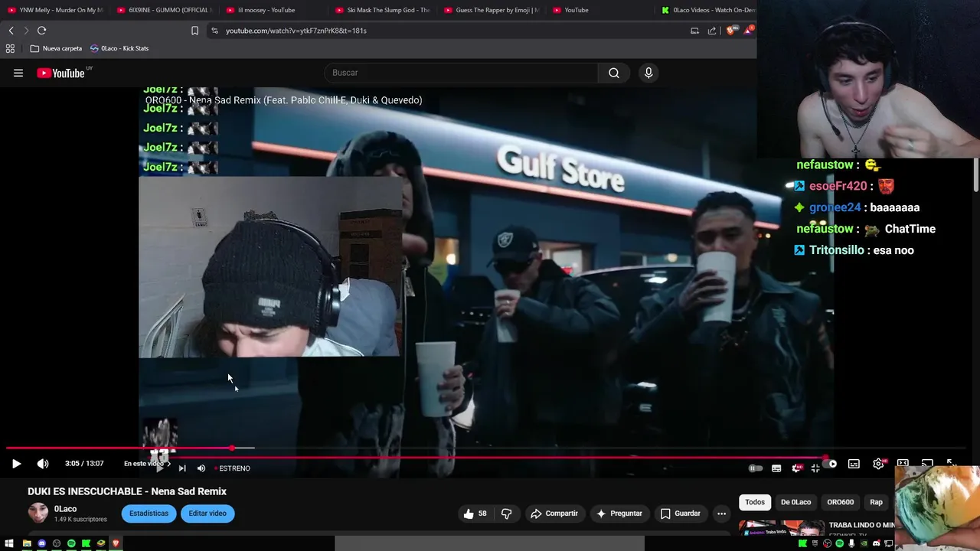Click the inner video's captions icon
Viewport: 980px width, 551px height.
point(776,468)
